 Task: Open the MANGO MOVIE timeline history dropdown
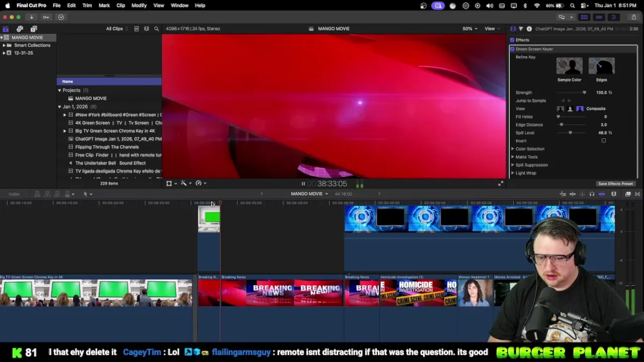pos(309,194)
